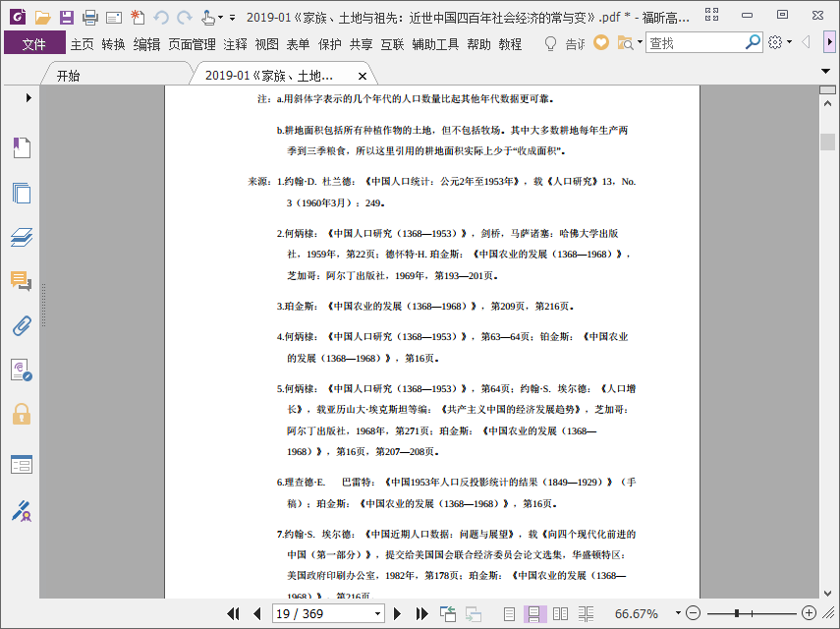The width and height of the screenshot is (840, 629).
Task: Open the Layers panel
Action: (22, 237)
